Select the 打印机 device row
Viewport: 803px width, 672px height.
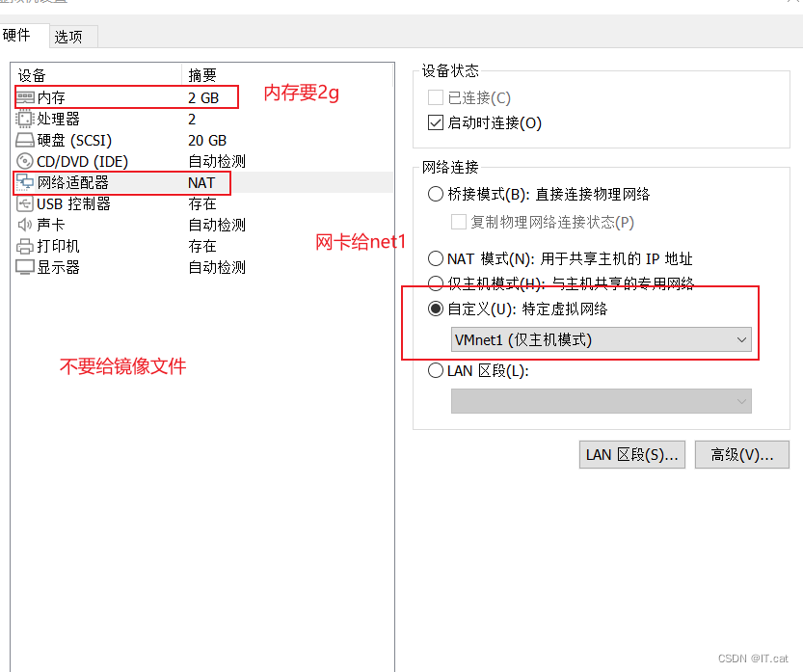coord(203,247)
